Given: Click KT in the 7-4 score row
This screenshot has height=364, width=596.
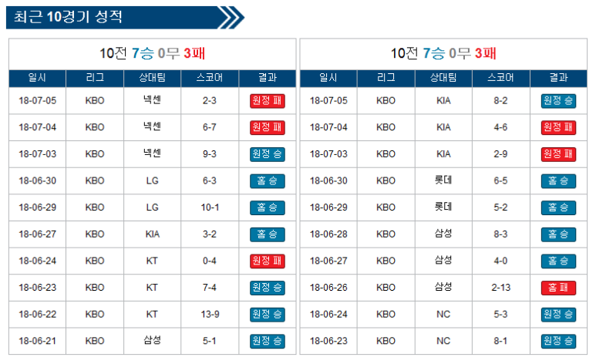Looking at the screenshot, I should [152, 288].
